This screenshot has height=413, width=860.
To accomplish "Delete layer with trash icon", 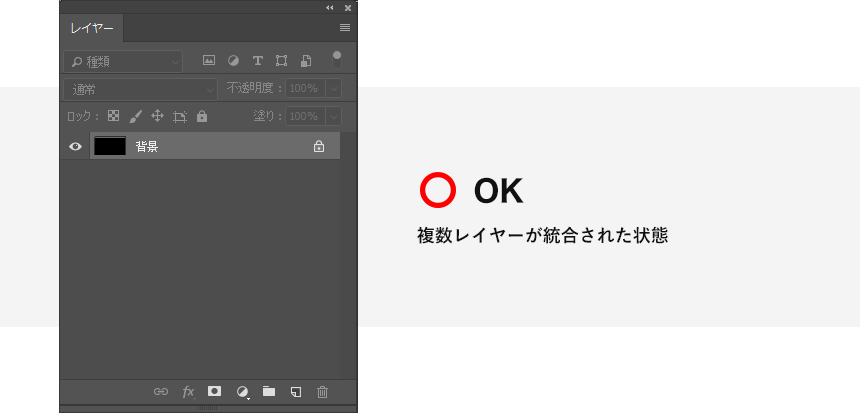I will [x=322, y=392].
